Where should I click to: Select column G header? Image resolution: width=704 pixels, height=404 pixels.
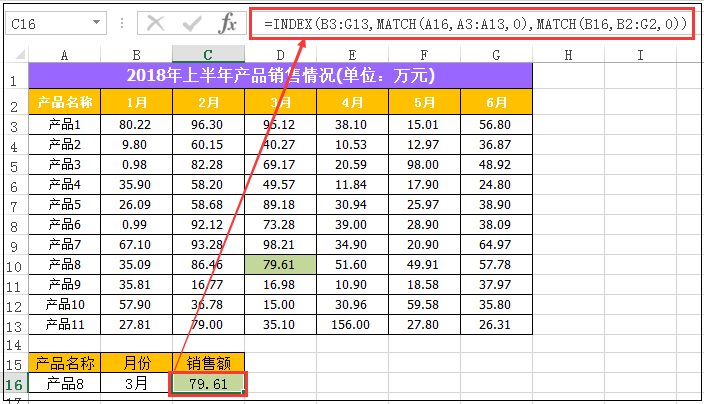click(496, 55)
